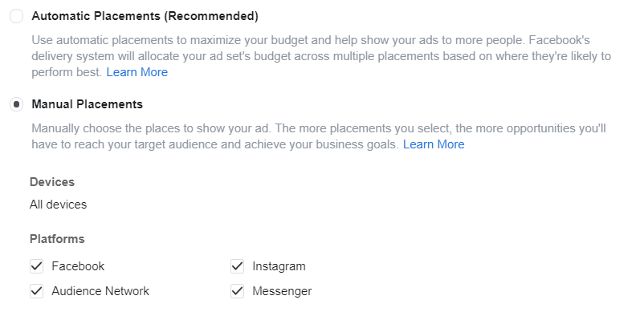Screen dimensions: 644x316
Task: Click the Messenger label text
Action: coord(282,291)
